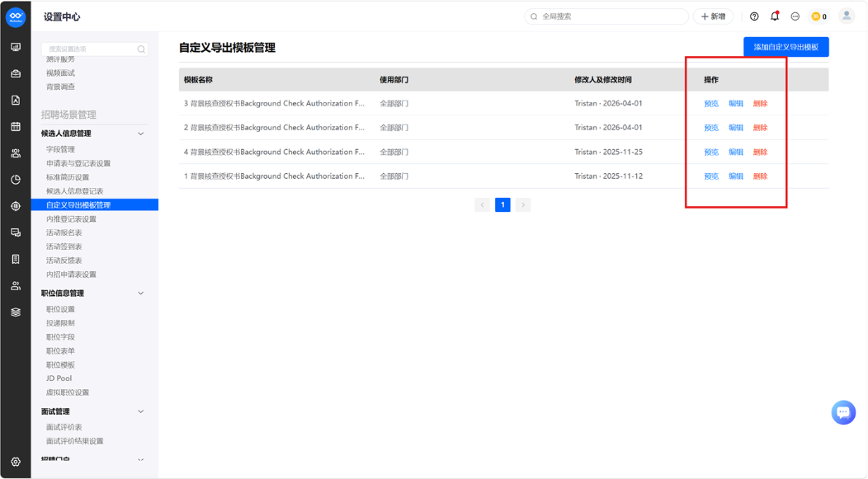The image size is (868, 479).
Task: Click the settings gear in left rail
Action: tap(16, 462)
